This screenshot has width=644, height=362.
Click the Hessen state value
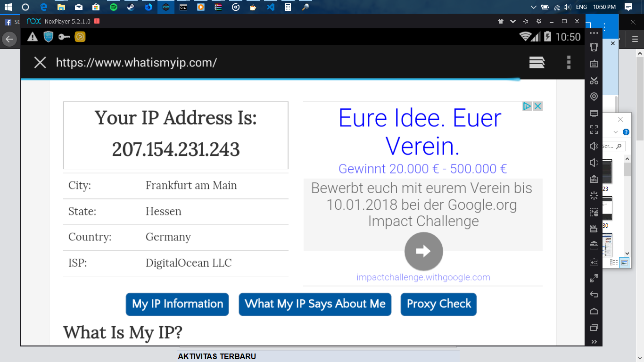tap(163, 211)
